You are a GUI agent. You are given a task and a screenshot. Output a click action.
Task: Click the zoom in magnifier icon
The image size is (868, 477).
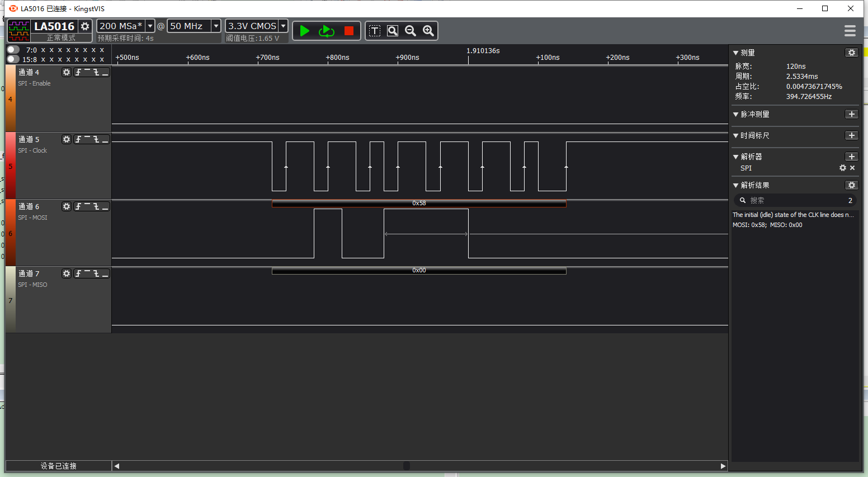(x=428, y=31)
